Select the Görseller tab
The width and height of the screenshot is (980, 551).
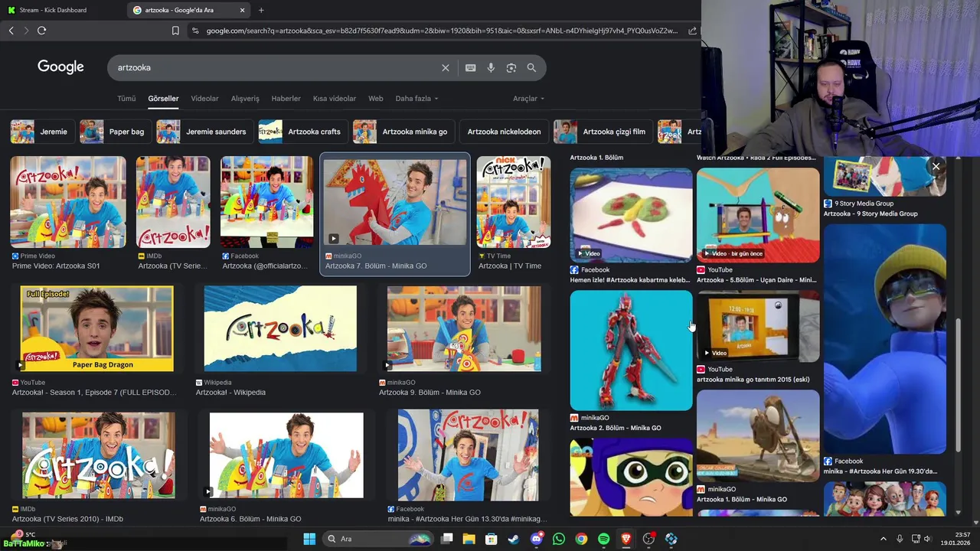tap(163, 99)
